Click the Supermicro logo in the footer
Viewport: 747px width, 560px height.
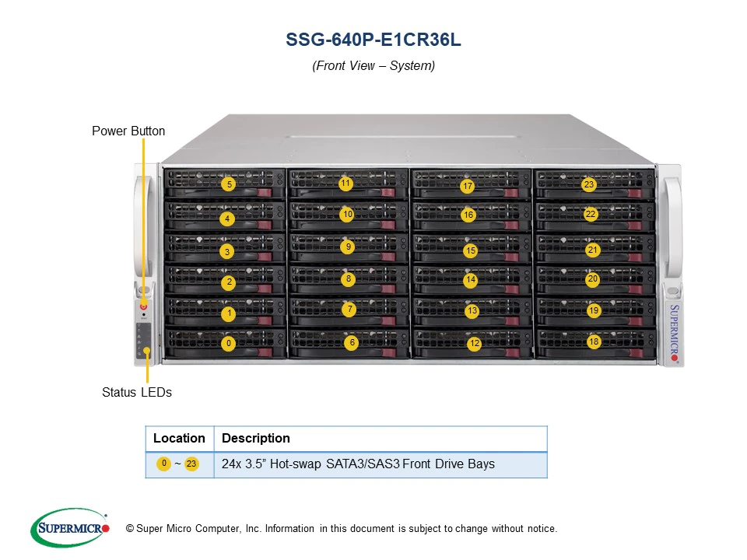[x=70, y=528]
